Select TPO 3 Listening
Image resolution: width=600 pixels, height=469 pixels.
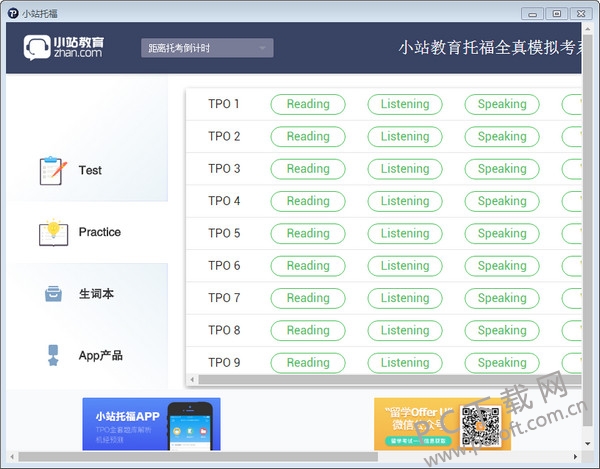click(405, 169)
